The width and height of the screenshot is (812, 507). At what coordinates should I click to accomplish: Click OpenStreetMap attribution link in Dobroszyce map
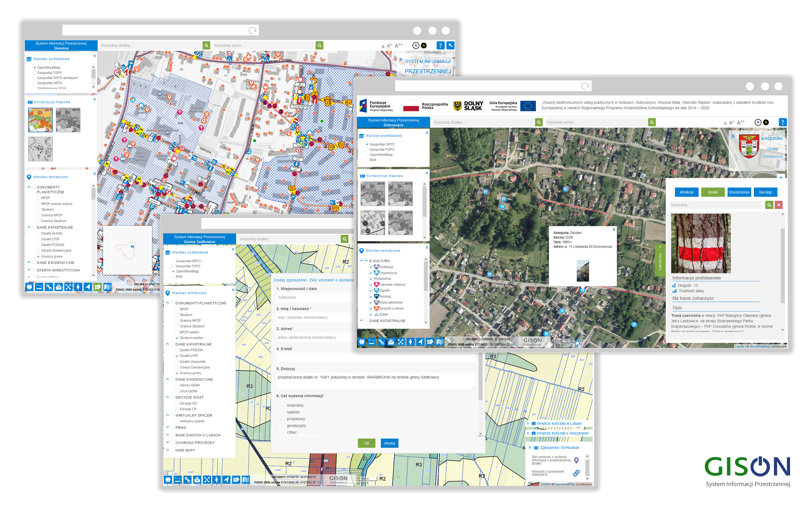[x=759, y=347]
